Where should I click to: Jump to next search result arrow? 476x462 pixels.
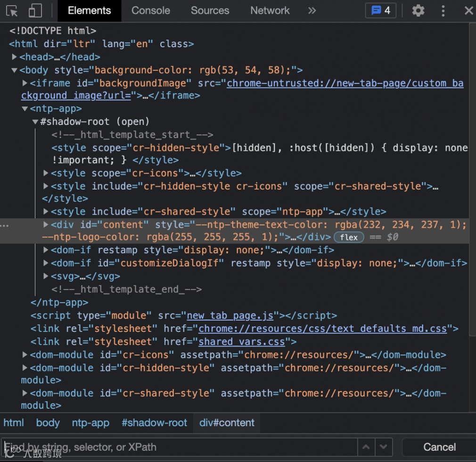[384, 447]
